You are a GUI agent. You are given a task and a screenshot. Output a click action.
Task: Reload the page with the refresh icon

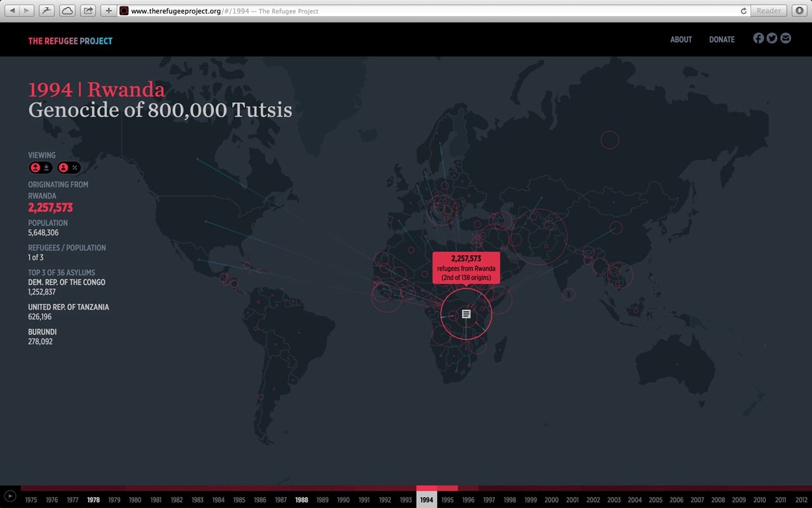point(743,11)
